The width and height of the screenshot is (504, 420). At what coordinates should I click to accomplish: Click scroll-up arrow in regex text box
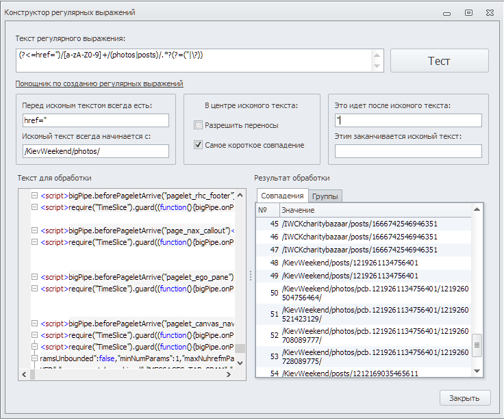point(377,54)
